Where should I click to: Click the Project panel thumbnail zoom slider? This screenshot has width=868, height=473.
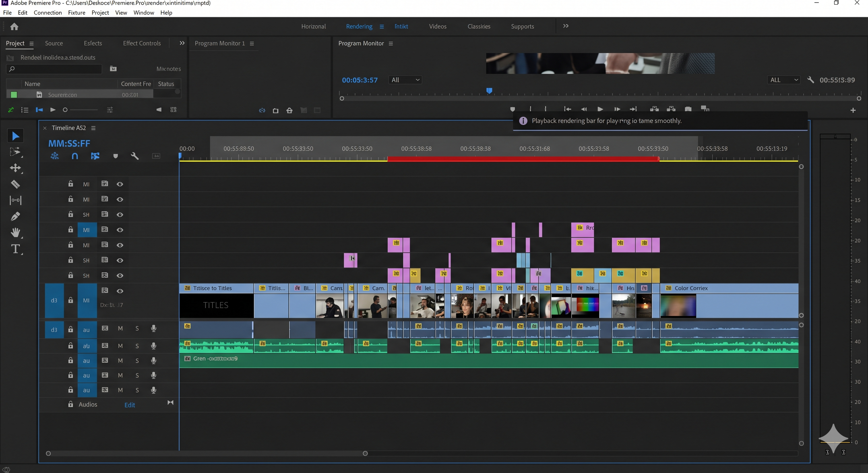(81, 110)
